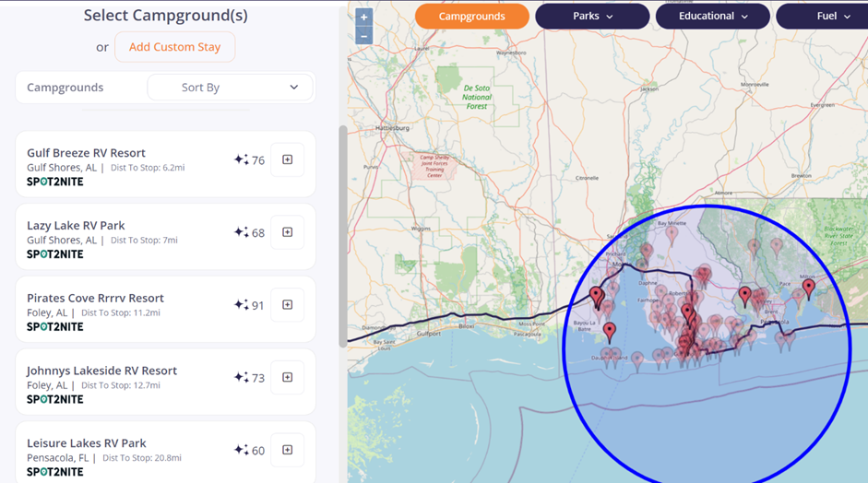The image size is (868, 483).
Task: Click sparkle rating icon for Gulf Breeze RV Resort
Action: click(241, 159)
